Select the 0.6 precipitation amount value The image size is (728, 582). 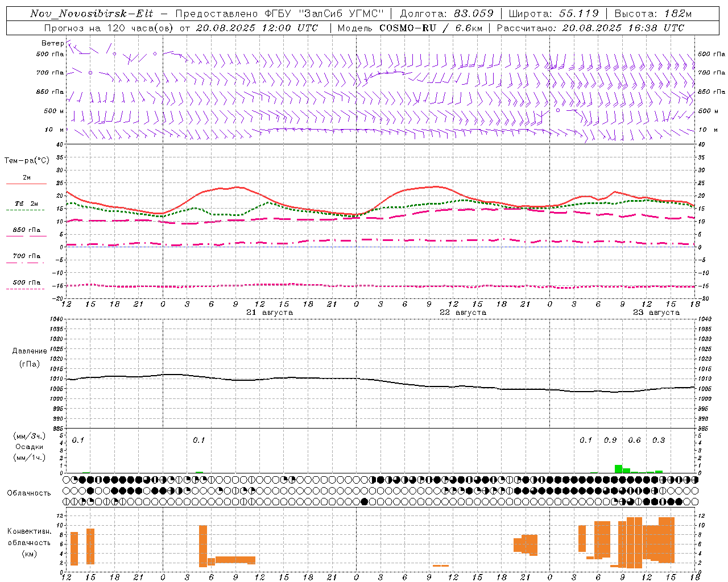(x=634, y=440)
